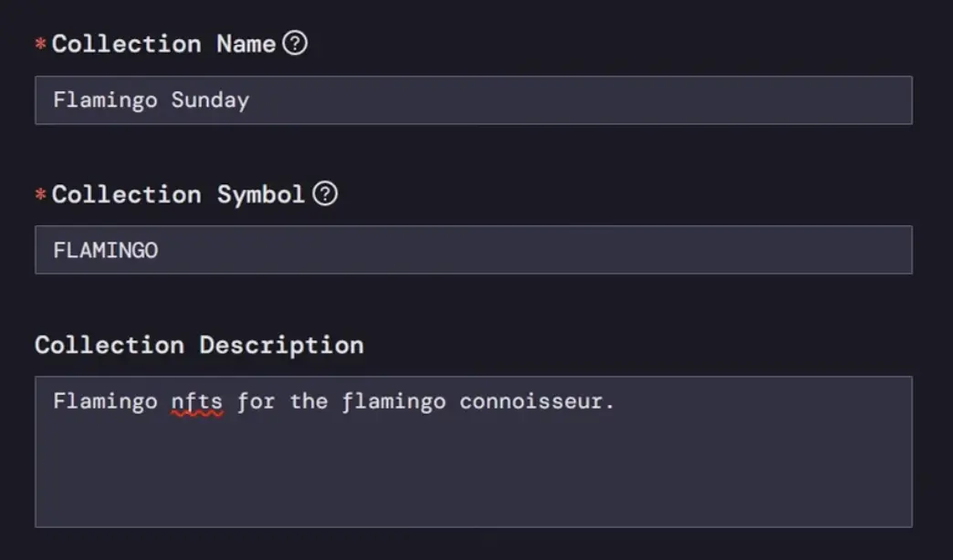
Task: Click the word flamingo in the description
Action: click(x=395, y=401)
